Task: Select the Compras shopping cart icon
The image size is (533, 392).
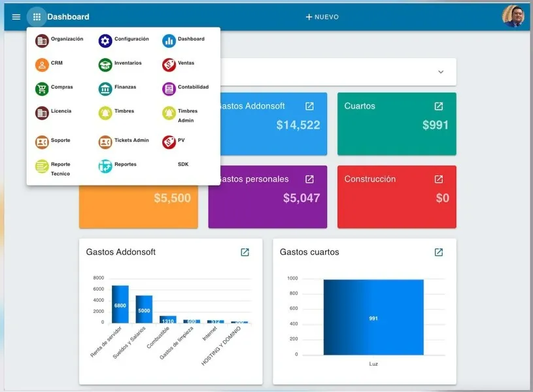Action: (41, 88)
